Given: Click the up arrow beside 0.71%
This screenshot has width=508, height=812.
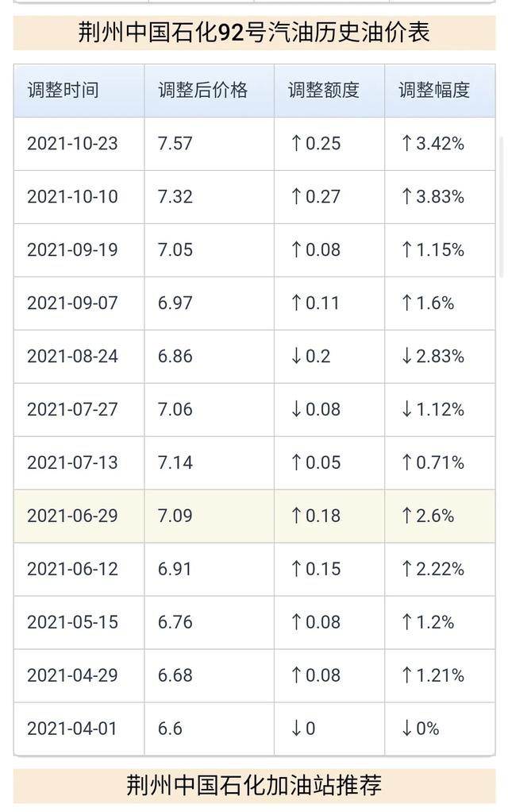Looking at the screenshot, I should pos(406,462).
